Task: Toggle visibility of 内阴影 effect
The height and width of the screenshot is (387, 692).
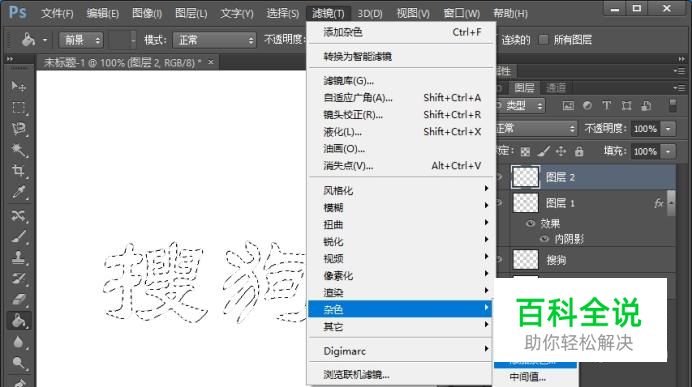Action: point(545,239)
